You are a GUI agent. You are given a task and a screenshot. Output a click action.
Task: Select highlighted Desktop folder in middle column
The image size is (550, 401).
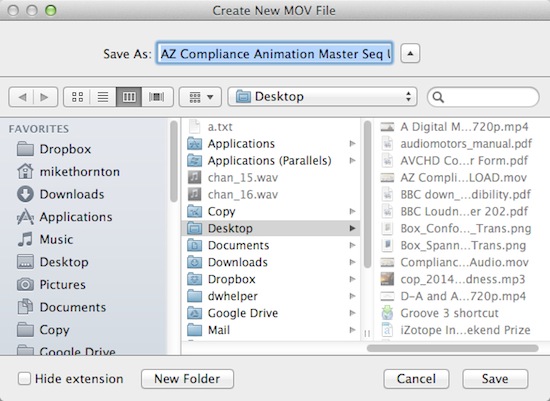point(271,228)
